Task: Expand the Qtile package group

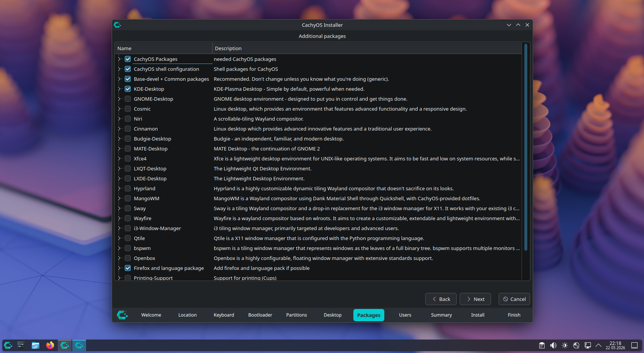Action: 119,238
